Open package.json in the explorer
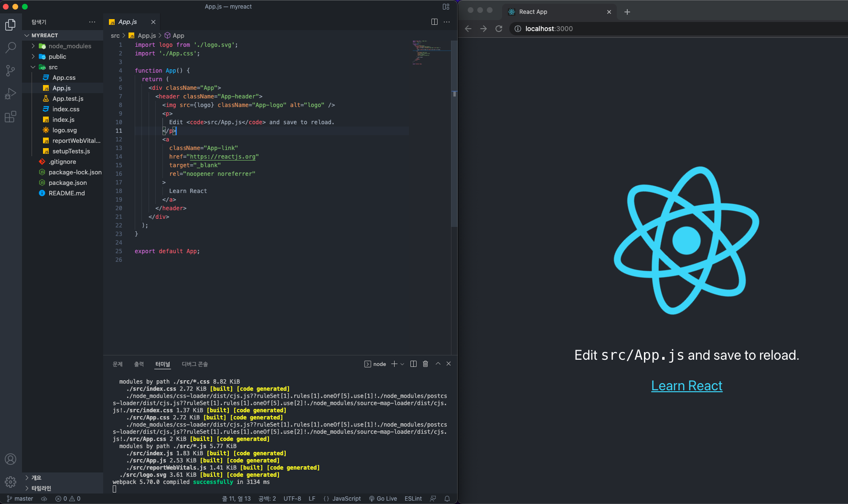The image size is (848, 504). tap(63, 182)
